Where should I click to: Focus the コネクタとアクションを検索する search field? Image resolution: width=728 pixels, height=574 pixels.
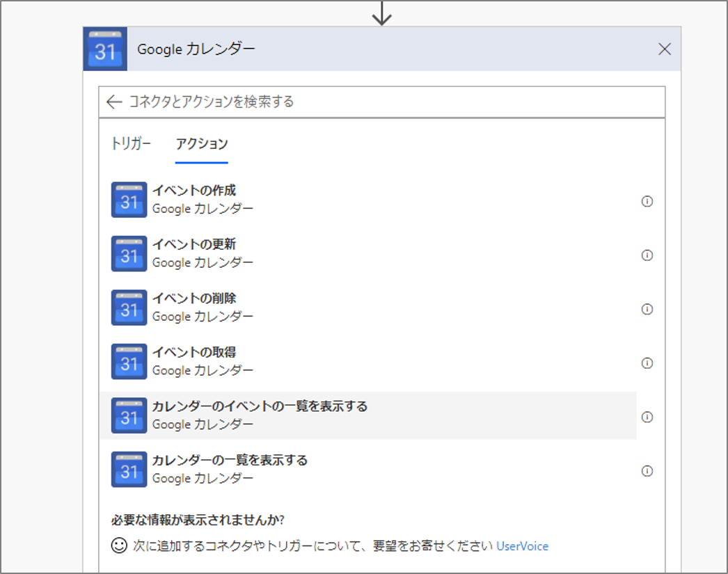tap(381, 102)
